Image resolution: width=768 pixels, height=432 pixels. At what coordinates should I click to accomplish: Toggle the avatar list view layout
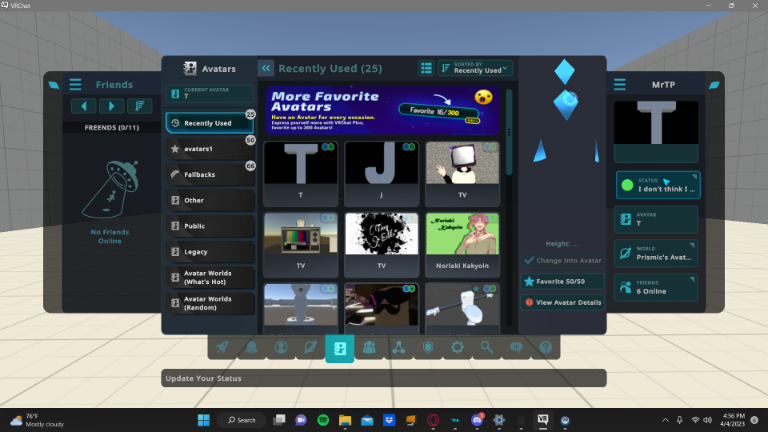(x=426, y=68)
